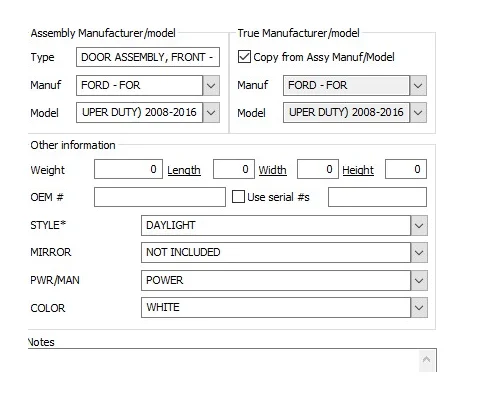Viewport: 500px width, 400px height.
Task: Focus the Type field with DOOR ASSEMBLY, FRONT
Action: tap(148, 57)
